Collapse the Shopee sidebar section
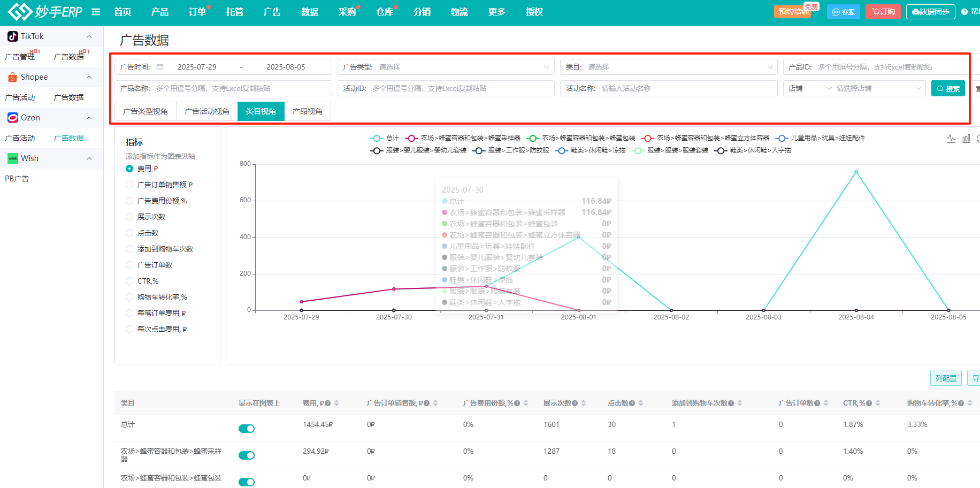Screen dimensions: 980x488 89,77
